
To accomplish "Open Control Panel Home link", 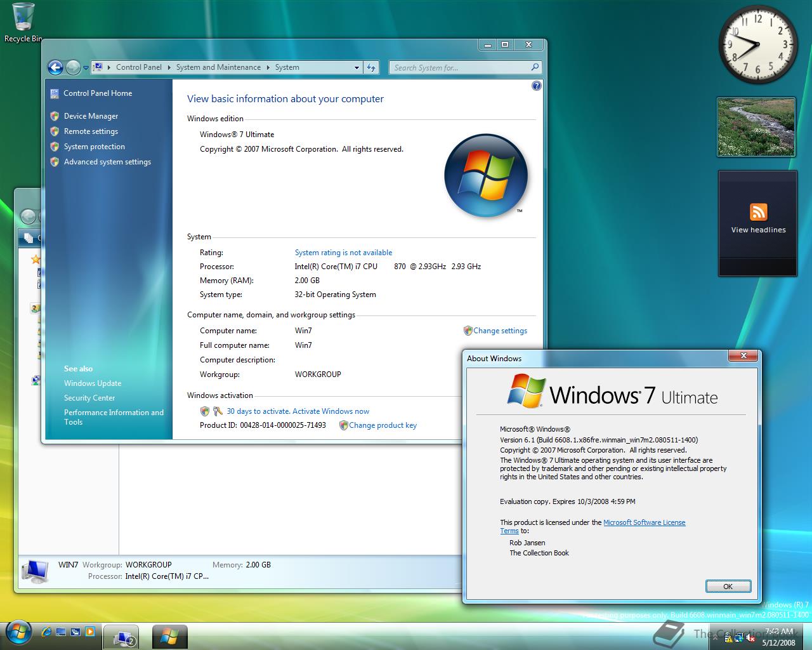I will (98, 93).
